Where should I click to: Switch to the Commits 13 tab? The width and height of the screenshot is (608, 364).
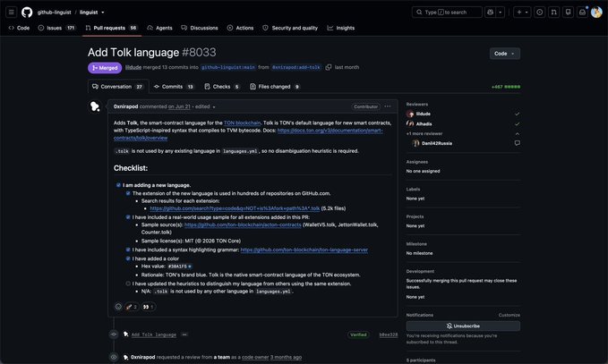[174, 87]
